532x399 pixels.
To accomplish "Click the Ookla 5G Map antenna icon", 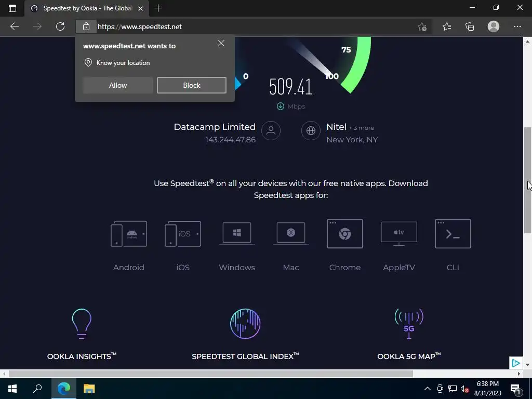I will tap(409, 324).
